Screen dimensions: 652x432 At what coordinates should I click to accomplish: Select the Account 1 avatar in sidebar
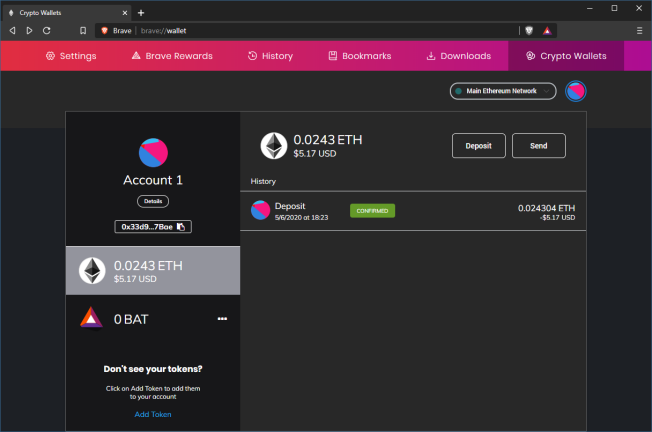click(x=153, y=153)
